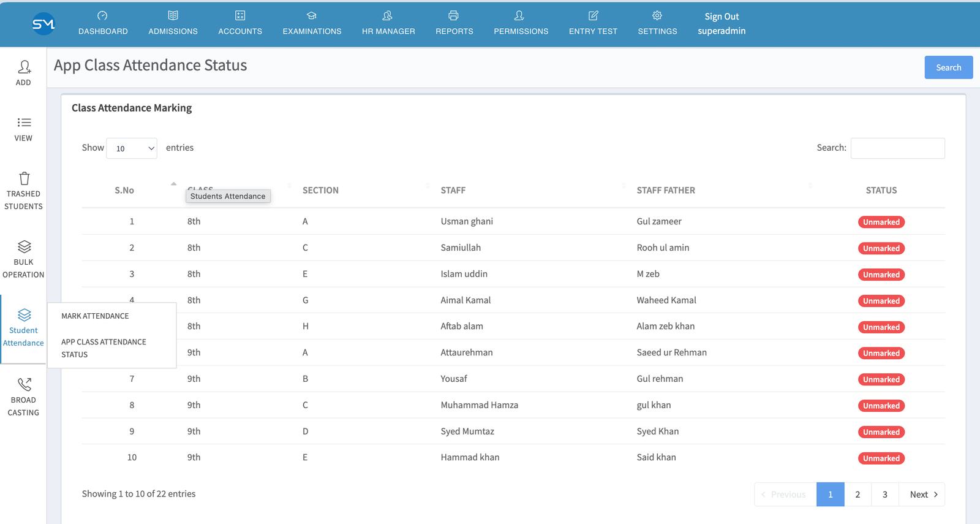The height and width of the screenshot is (524, 980).
Task: Click Unmarked badge for Usman ghani
Action: [x=881, y=222]
